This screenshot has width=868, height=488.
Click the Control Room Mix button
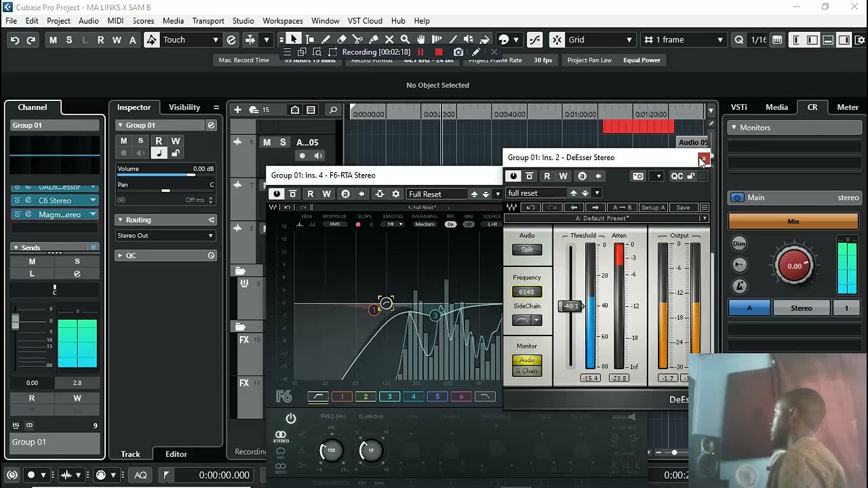click(x=793, y=222)
